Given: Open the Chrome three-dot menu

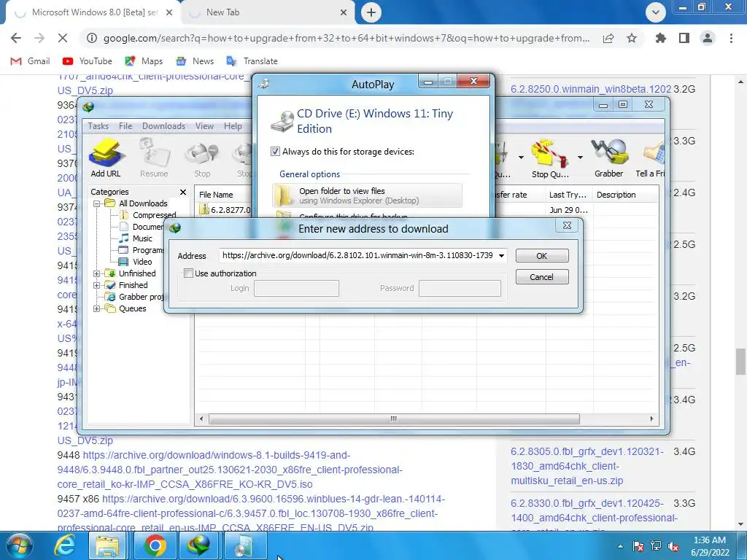Looking at the screenshot, I should [x=731, y=38].
